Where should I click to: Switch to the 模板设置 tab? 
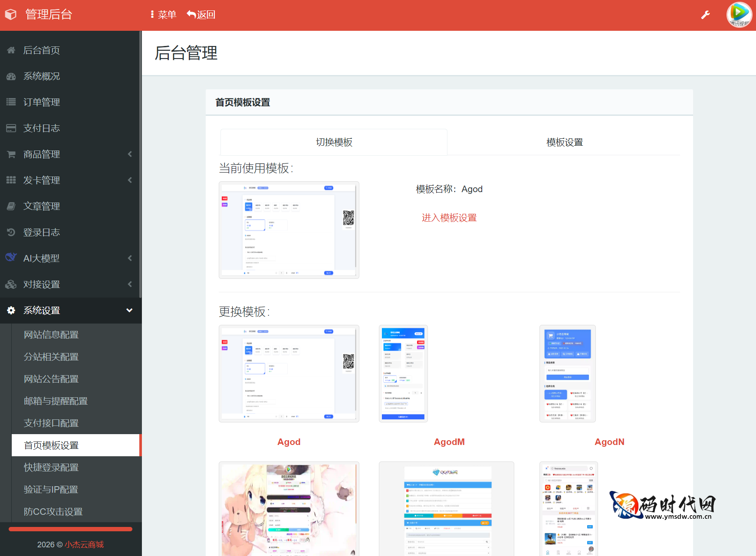[564, 142]
